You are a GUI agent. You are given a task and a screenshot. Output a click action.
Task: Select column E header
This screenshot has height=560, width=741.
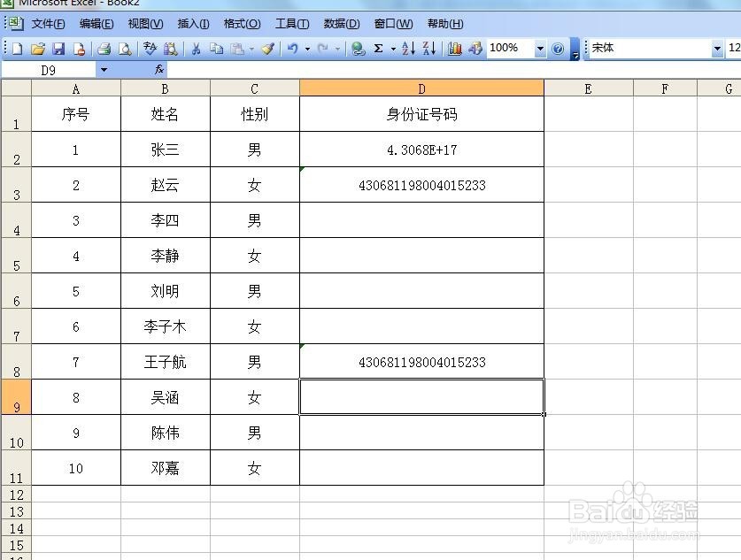click(589, 88)
